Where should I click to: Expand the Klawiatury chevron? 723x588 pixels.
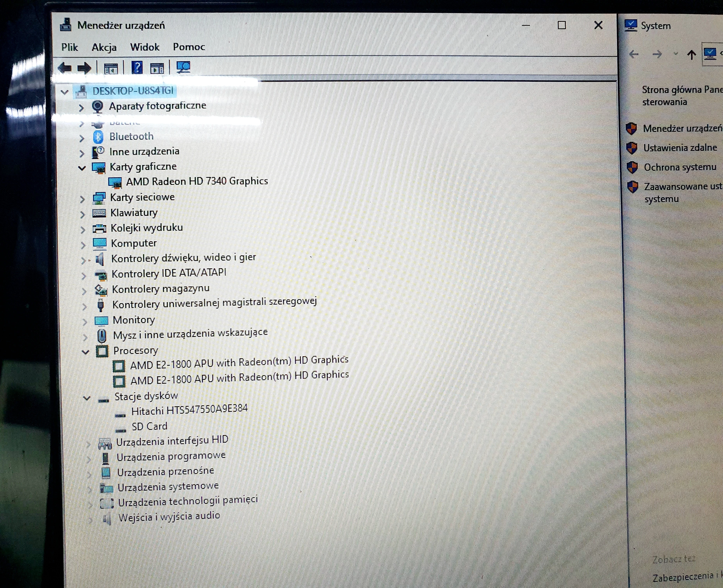(x=83, y=214)
